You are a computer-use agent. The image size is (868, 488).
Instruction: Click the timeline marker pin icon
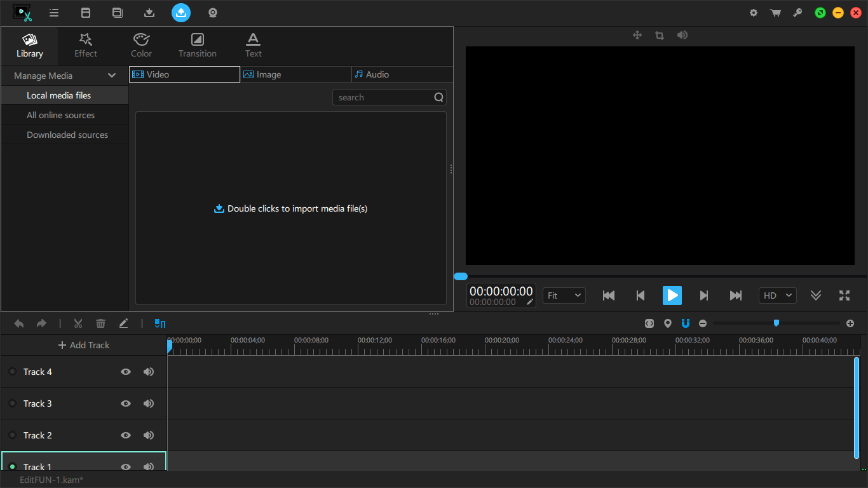pyautogui.click(x=667, y=323)
